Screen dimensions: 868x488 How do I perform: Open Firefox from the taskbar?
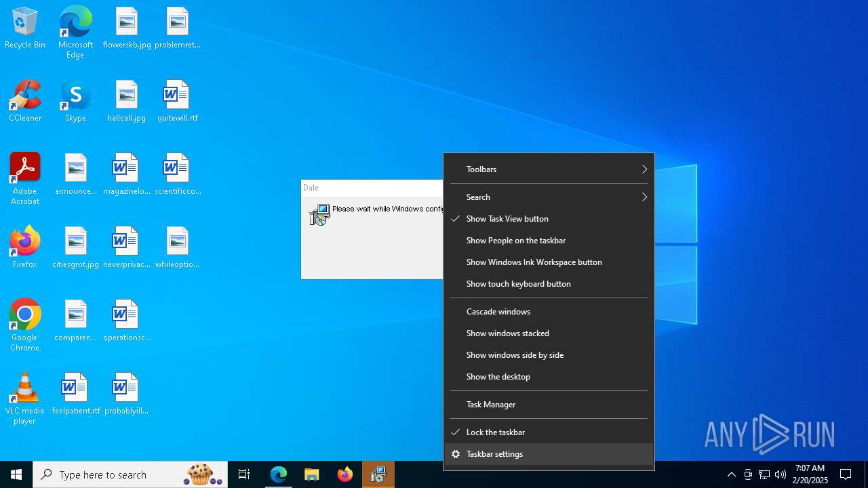tap(345, 474)
